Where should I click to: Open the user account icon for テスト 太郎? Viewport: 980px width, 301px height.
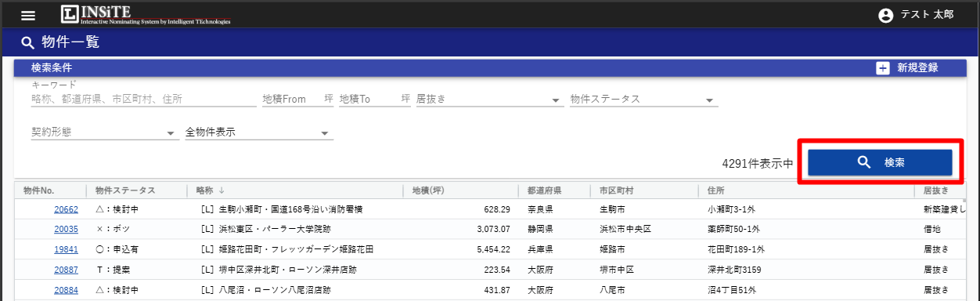[886, 16]
